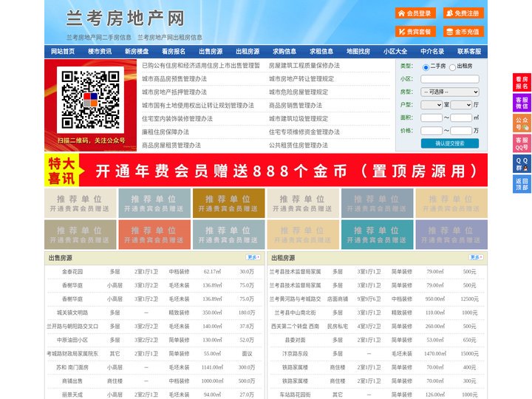Open the 住宅室内装饰装修管理办法 link

coord(177,119)
